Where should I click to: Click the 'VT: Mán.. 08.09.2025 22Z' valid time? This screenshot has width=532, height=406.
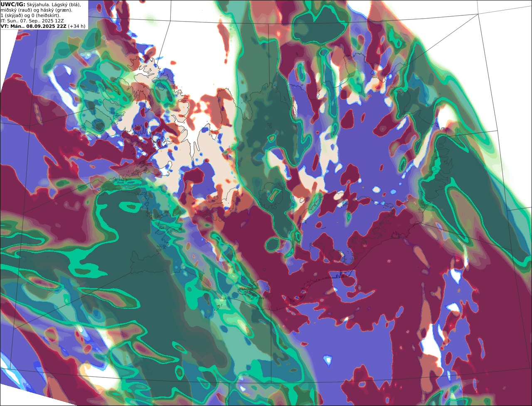point(34,26)
